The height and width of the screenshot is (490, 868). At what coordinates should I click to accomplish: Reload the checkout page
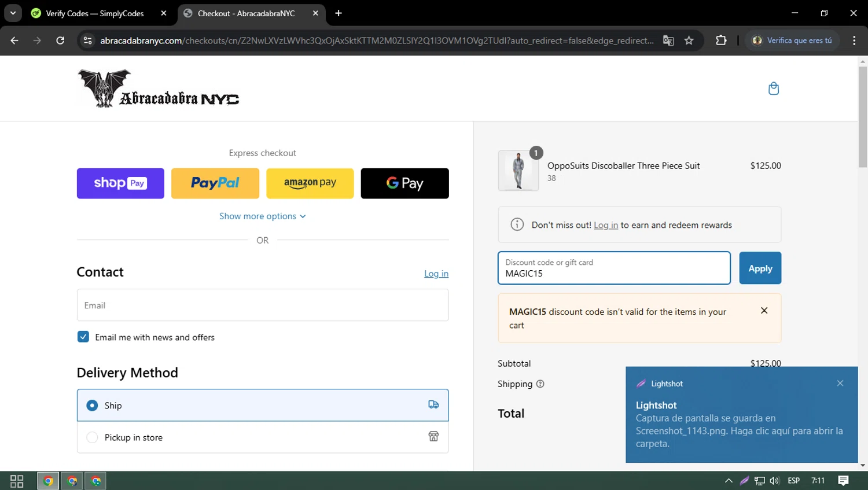tap(60, 40)
